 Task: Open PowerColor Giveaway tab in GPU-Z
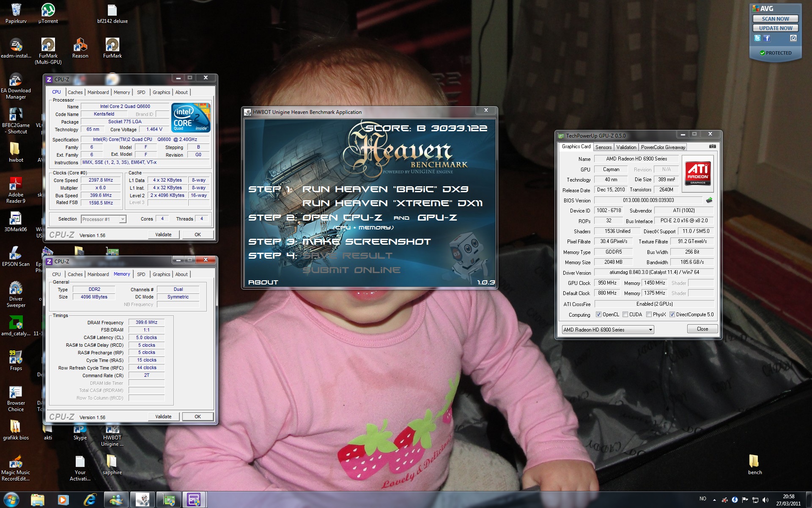(663, 147)
